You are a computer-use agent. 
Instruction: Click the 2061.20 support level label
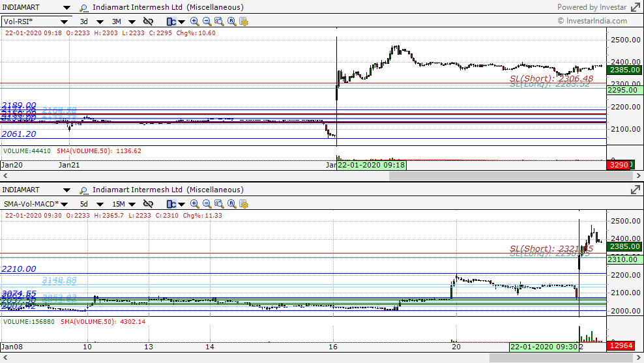pyautogui.click(x=19, y=134)
